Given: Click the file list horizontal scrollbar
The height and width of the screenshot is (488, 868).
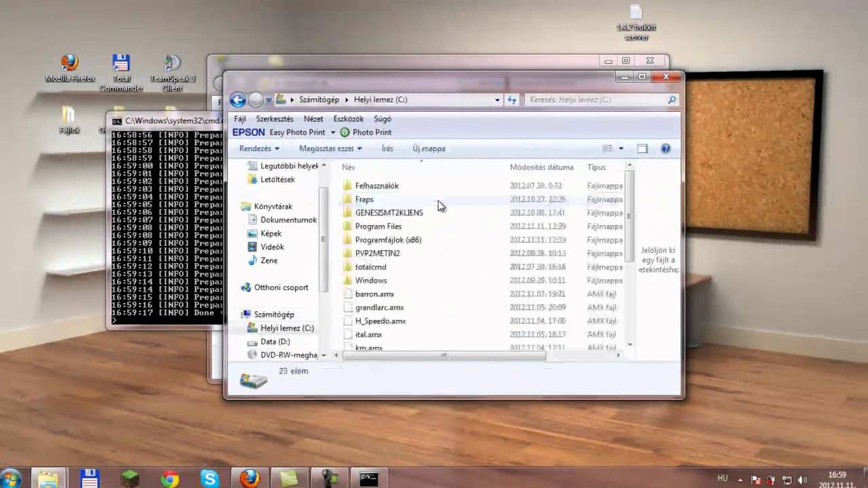Looking at the screenshot, I should pos(444,354).
